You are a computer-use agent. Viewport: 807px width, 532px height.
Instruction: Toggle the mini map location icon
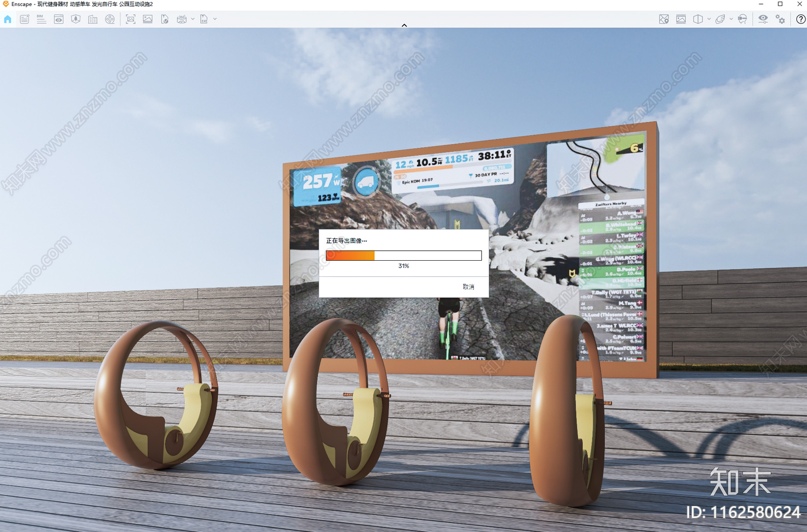pos(664,19)
